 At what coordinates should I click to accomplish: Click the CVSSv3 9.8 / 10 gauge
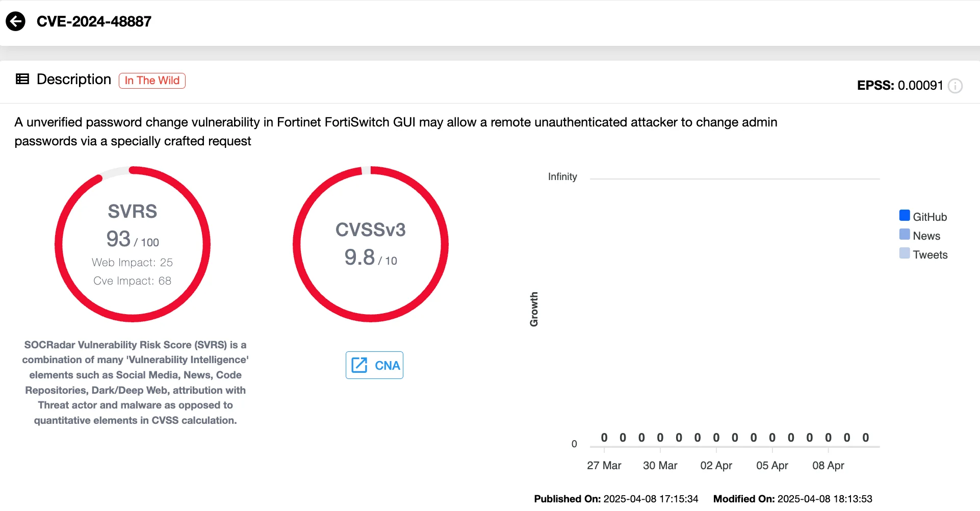tap(371, 244)
